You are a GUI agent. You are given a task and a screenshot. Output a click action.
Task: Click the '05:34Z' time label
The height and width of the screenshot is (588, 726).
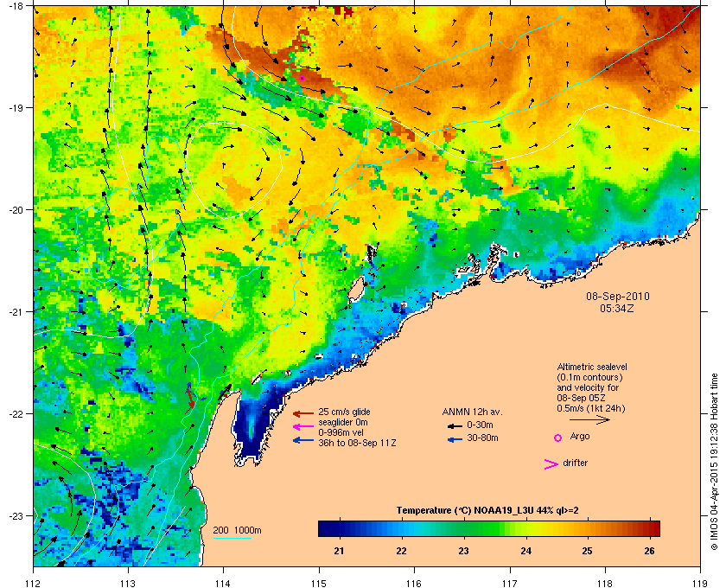coord(617,308)
